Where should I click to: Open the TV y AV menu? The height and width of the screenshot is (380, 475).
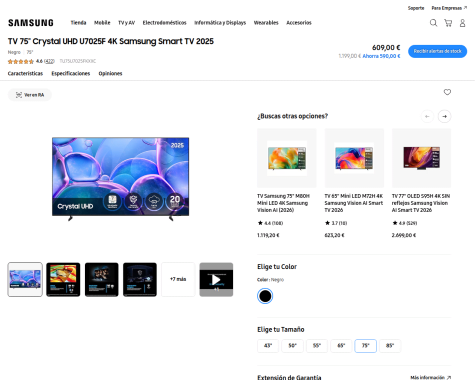[x=126, y=23]
